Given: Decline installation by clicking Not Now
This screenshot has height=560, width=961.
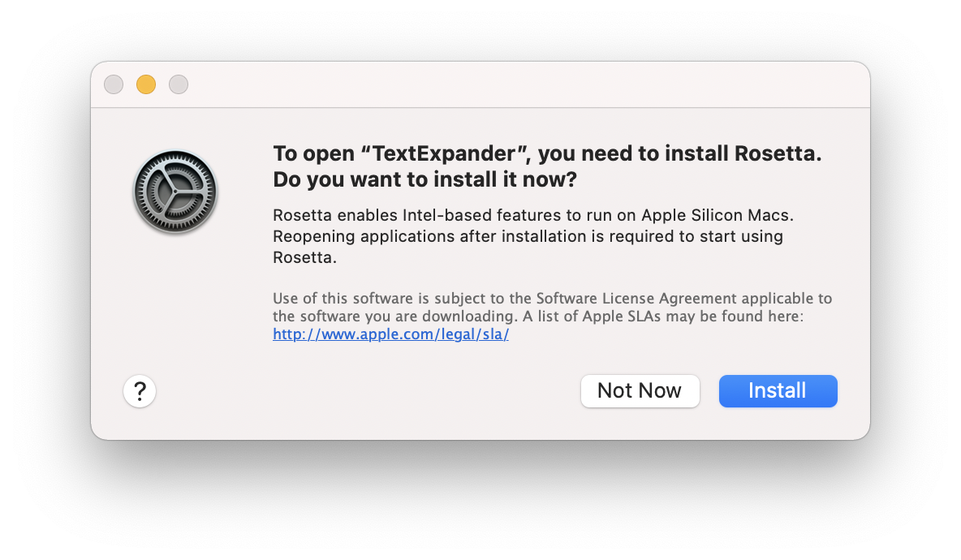Looking at the screenshot, I should pos(640,390).
